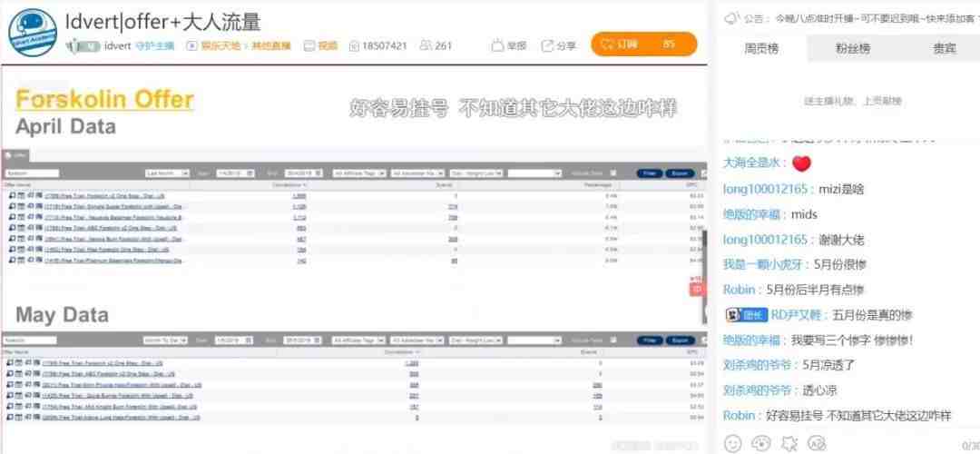Click the Forskolin Offer heading
Image resolution: width=980 pixels, height=454 pixels.
(104, 100)
